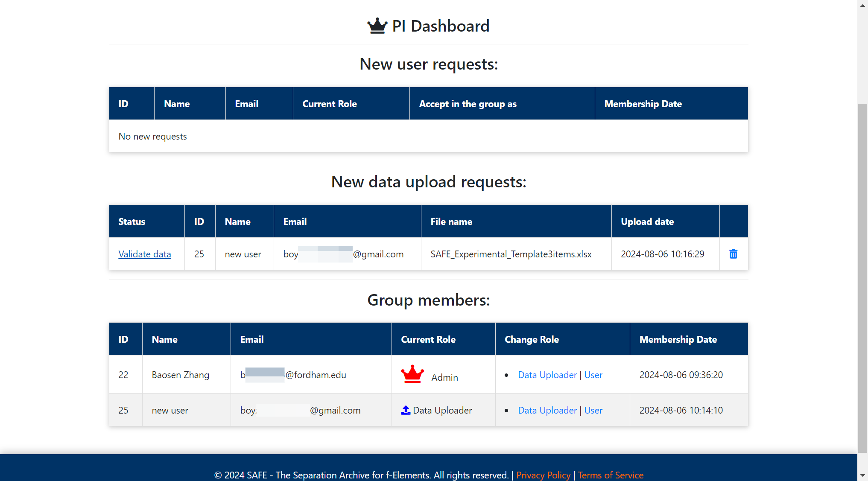868x481 pixels.
Task: Click the 'Change Role' column header
Action: 532,339
